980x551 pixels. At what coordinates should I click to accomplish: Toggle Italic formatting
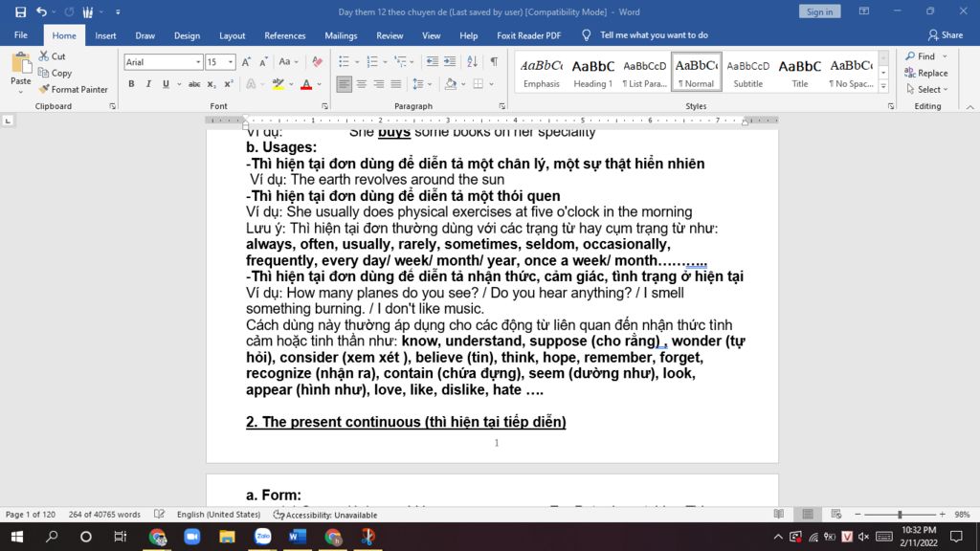(x=148, y=84)
